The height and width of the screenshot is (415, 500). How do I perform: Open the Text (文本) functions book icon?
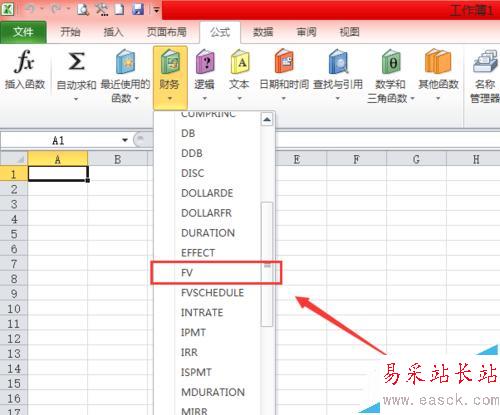tap(240, 61)
